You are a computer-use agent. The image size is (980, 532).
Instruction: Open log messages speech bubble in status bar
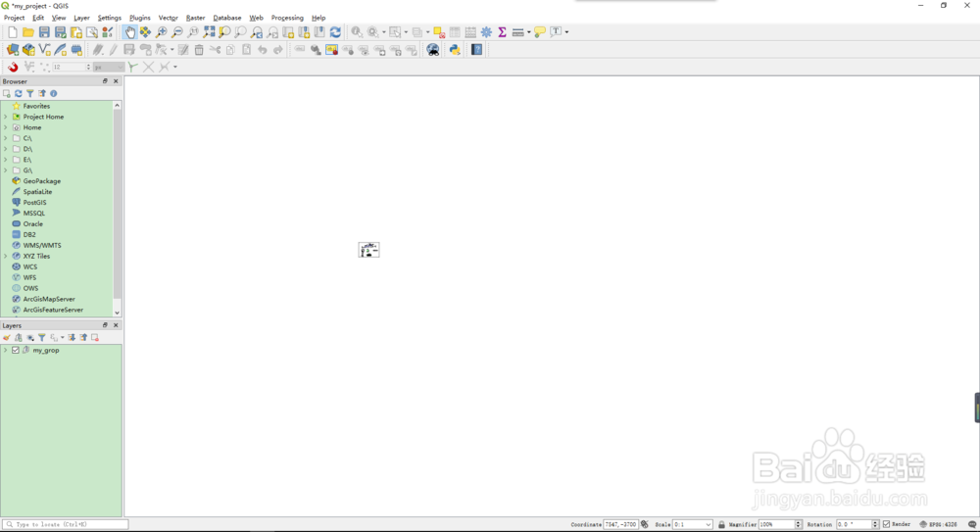pos(972,524)
